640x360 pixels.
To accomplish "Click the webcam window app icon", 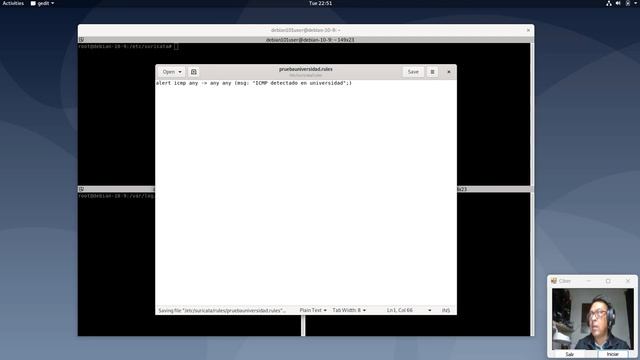I will [x=554, y=281].
